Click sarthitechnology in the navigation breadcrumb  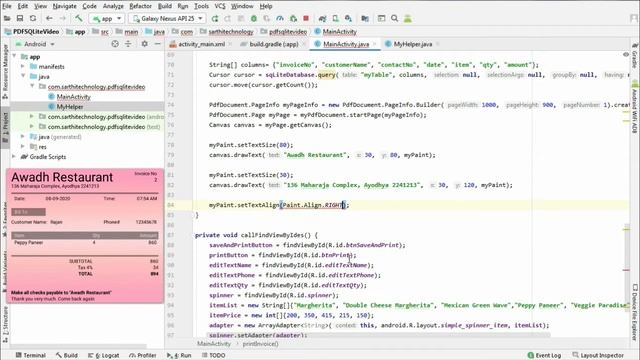[x=231, y=31]
